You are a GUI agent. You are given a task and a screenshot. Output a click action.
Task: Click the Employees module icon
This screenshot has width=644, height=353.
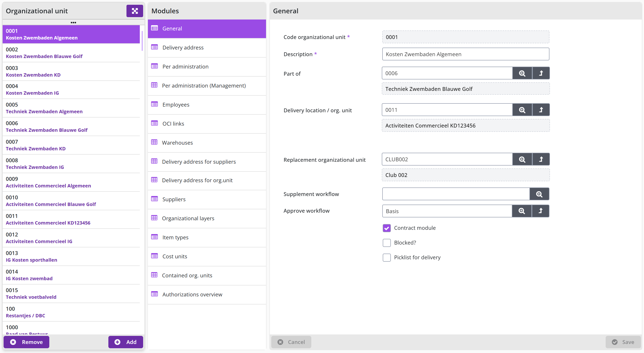point(154,104)
